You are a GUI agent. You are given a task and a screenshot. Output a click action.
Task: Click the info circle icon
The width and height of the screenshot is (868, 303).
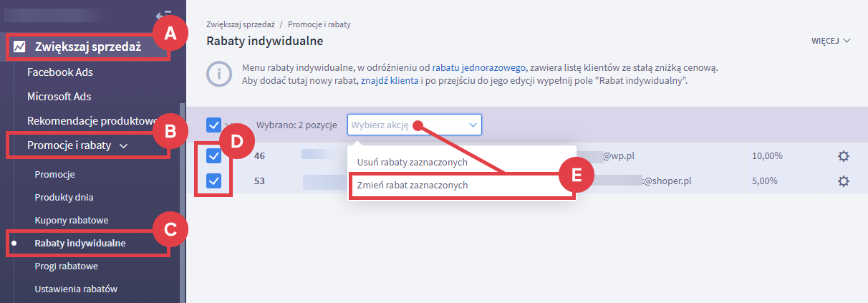point(218,74)
